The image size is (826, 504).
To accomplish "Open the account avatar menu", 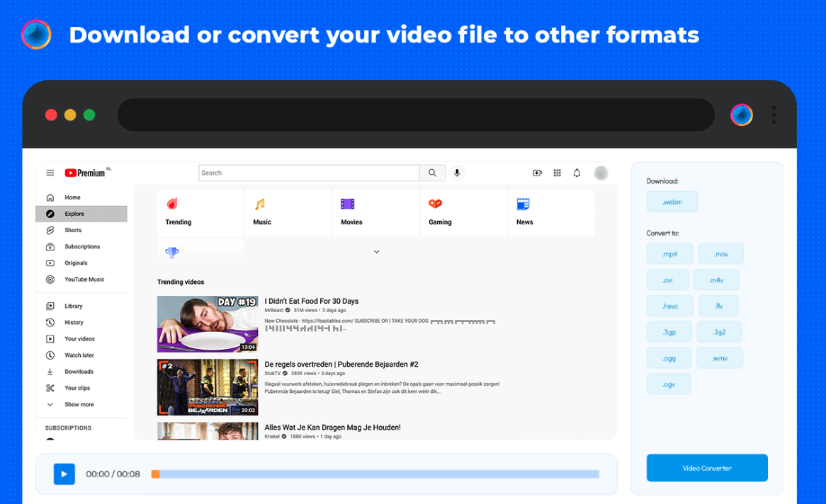I will coord(601,173).
